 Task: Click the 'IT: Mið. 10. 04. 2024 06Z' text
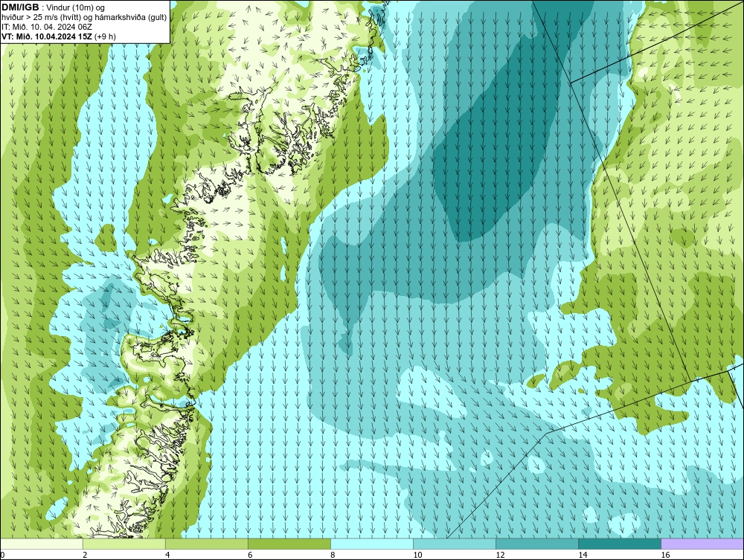point(48,27)
